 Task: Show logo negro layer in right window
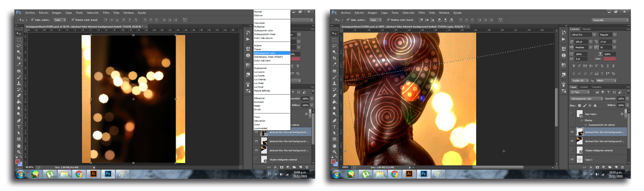(x=572, y=114)
